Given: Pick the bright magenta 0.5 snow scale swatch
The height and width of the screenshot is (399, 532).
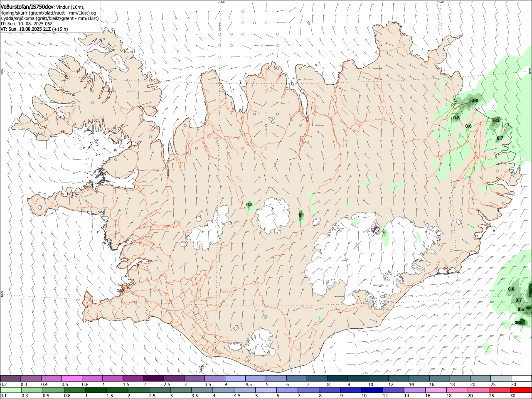Looking at the screenshot, I should (71, 378).
